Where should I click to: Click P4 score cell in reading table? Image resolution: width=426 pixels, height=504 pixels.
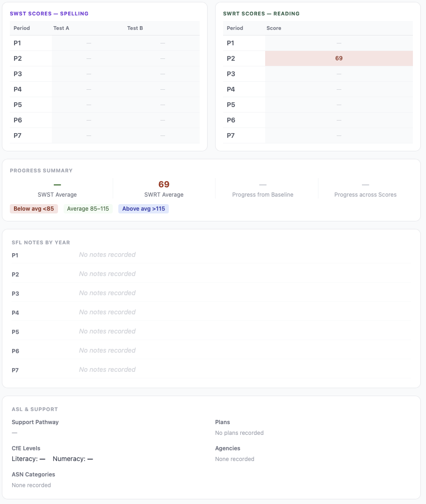click(x=339, y=89)
